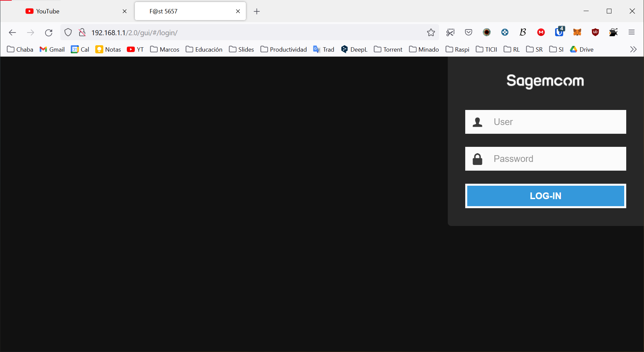Open the Educación bookmark folder
The image size is (644, 352).
204,49
